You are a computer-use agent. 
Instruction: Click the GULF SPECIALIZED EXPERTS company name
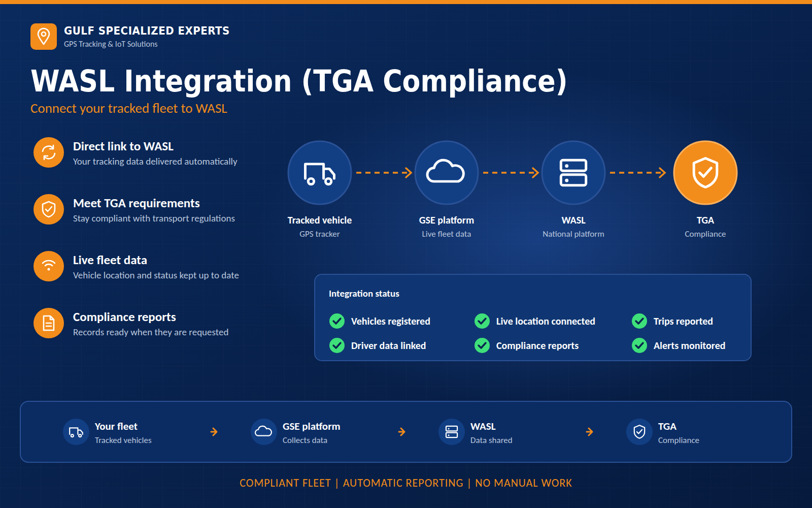coord(147,30)
